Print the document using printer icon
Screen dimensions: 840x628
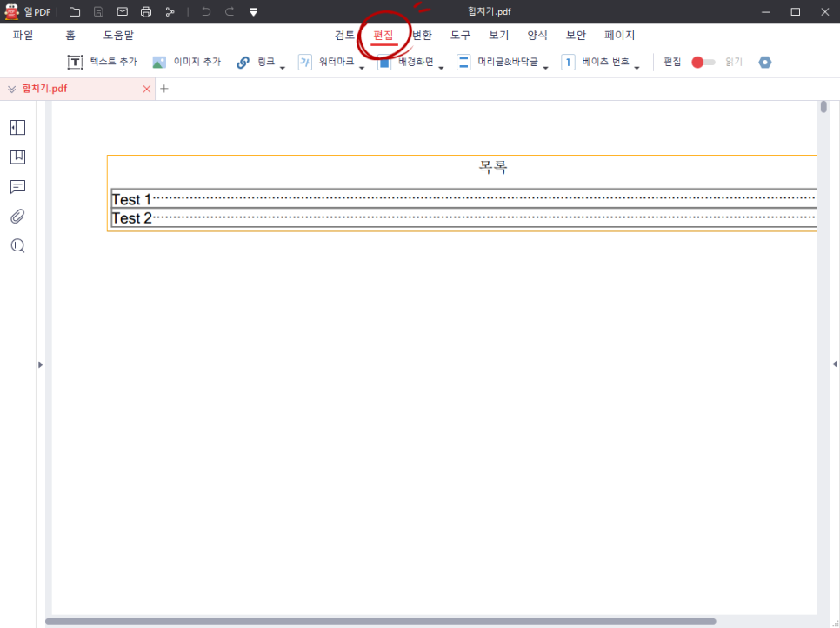click(x=146, y=12)
